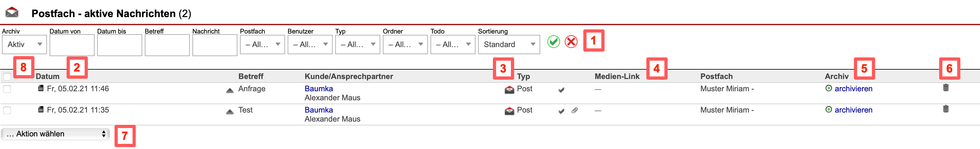
Task: Click archivieren link for the Anfrage message
Action: [x=853, y=89]
